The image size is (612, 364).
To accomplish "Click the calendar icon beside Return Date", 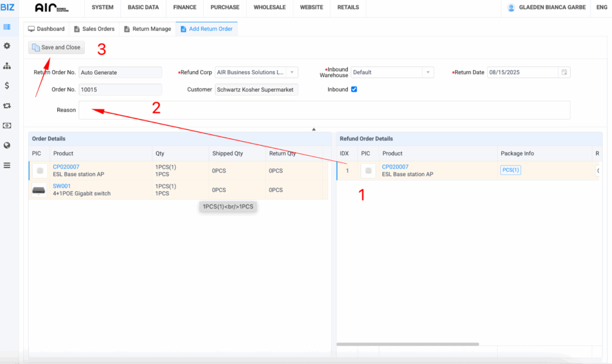I will 564,72.
